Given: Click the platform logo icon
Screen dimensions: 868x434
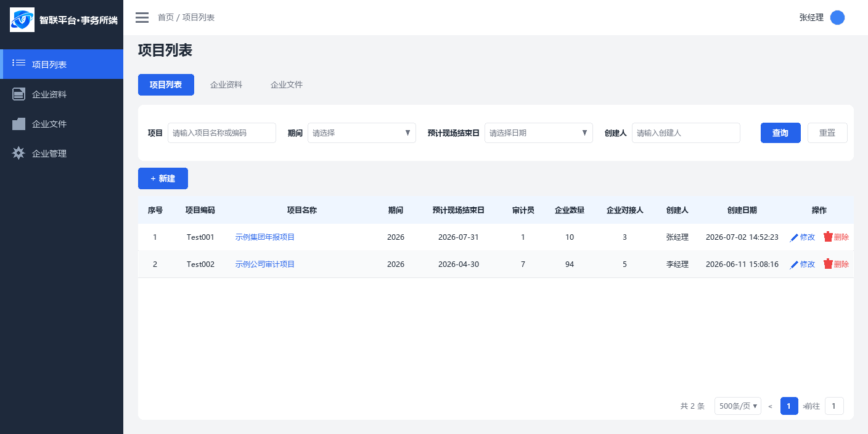Looking at the screenshot, I should [22, 20].
